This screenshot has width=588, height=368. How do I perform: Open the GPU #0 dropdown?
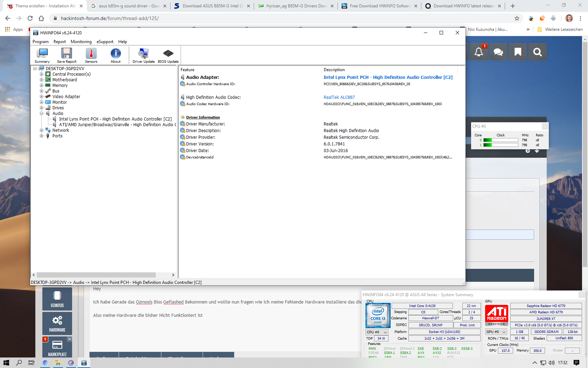coord(496,332)
